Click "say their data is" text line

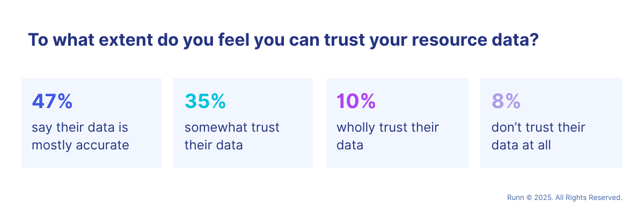click(x=80, y=128)
